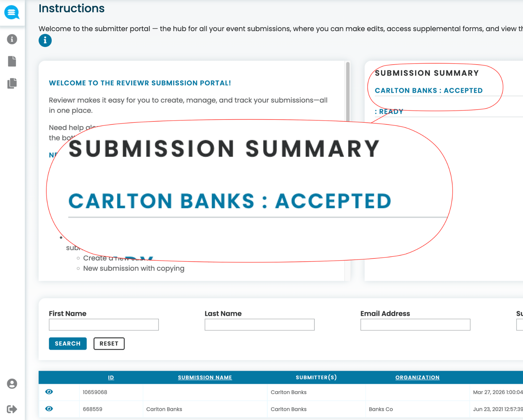
Task: Click the copy documents icon in the sidebar
Action: pos(12,83)
